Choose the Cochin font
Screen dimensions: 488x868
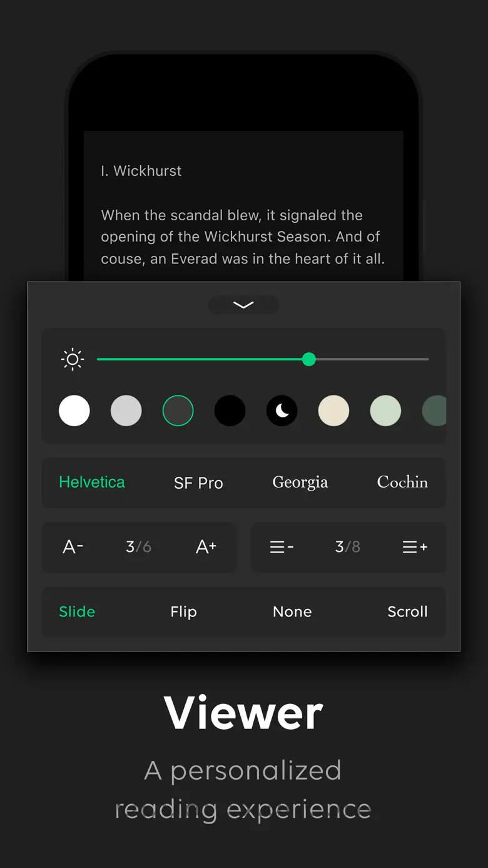point(402,483)
